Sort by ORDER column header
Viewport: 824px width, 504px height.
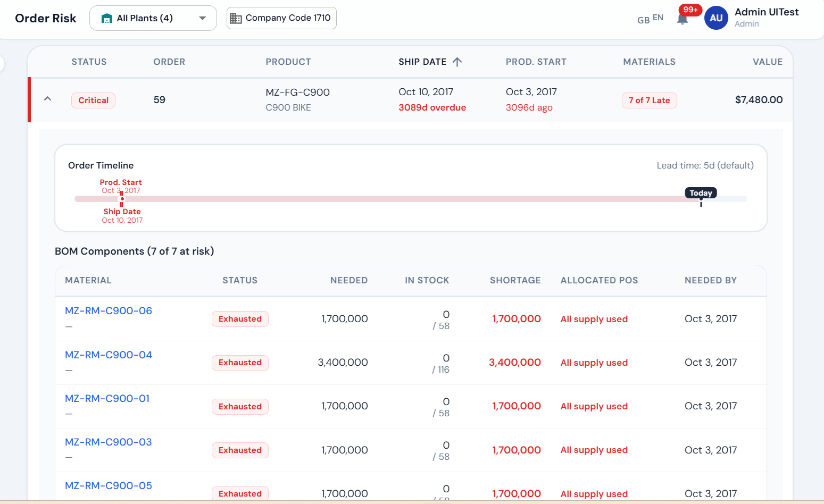click(x=169, y=62)
